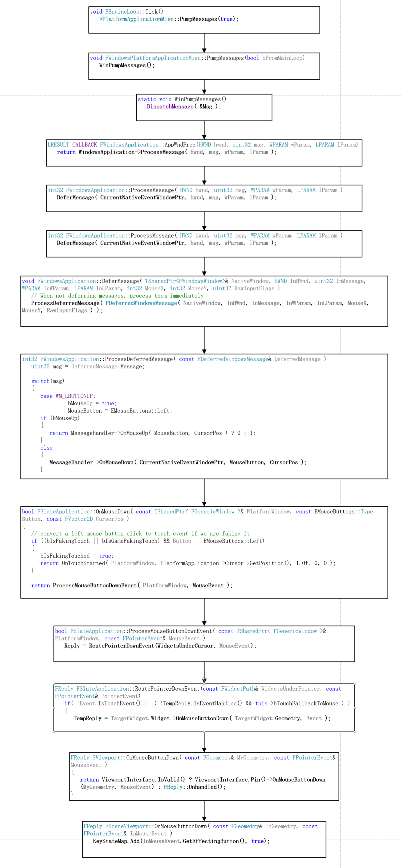The image size is (402, 868).
Task: Click bottom-right resize handle of RoutePointerDownEvent box
Action: point(354,732)
